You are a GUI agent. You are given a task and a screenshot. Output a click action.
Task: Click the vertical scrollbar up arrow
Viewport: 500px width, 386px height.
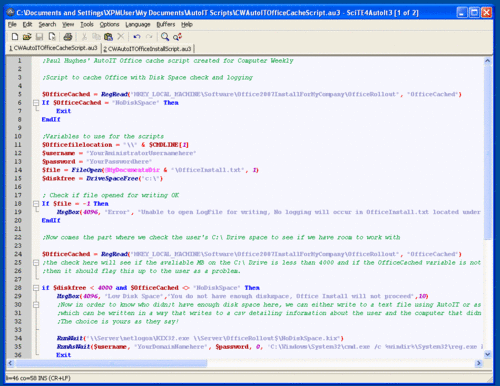[x=488, y=61]
